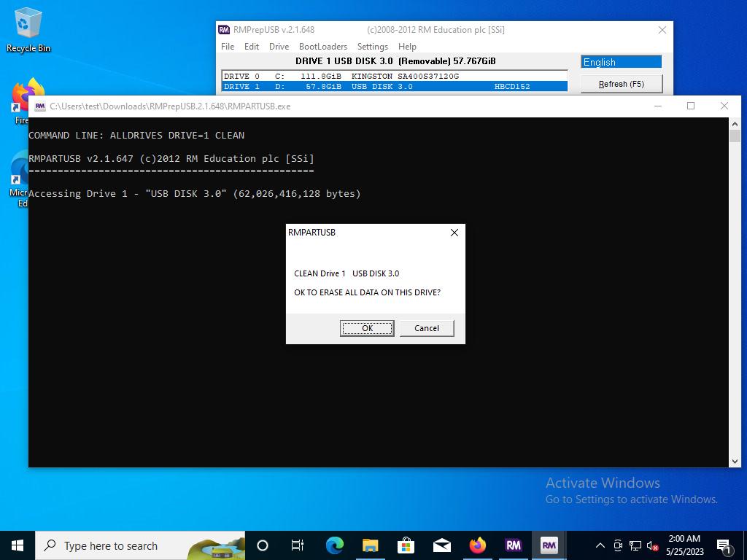The image size is (747, 560).
Task: Select DRIVE 1 USB DISK 3.0 row
Action: (394, 86)
